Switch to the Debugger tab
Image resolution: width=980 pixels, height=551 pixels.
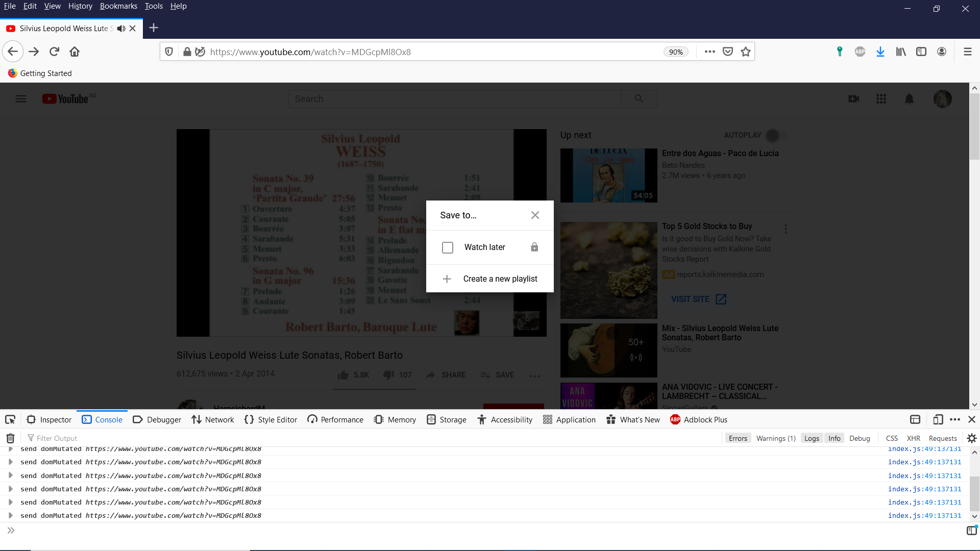(x=157, y=419)
